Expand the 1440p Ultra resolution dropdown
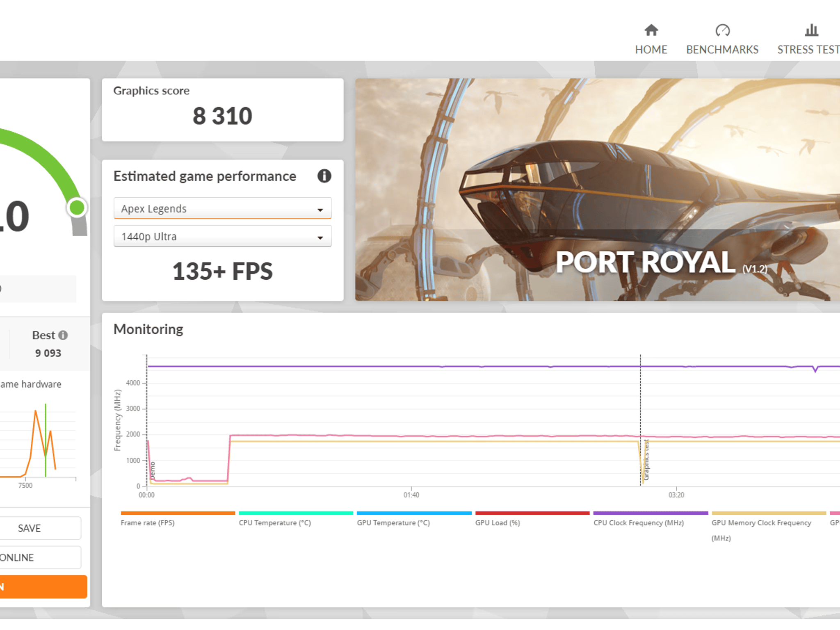840x630 pixels. coord(222,236)
